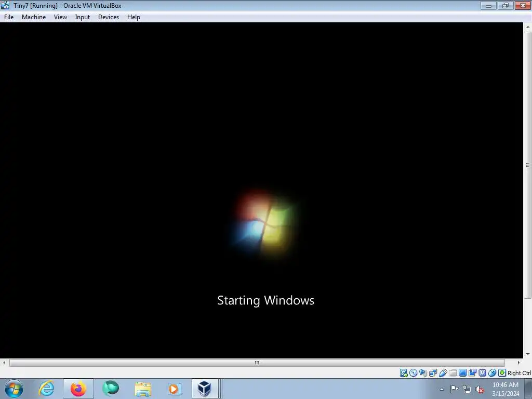Viewport: 532px width, 399px height.
Task: Switch to Firefox in the taskbar
Action: 78,389
